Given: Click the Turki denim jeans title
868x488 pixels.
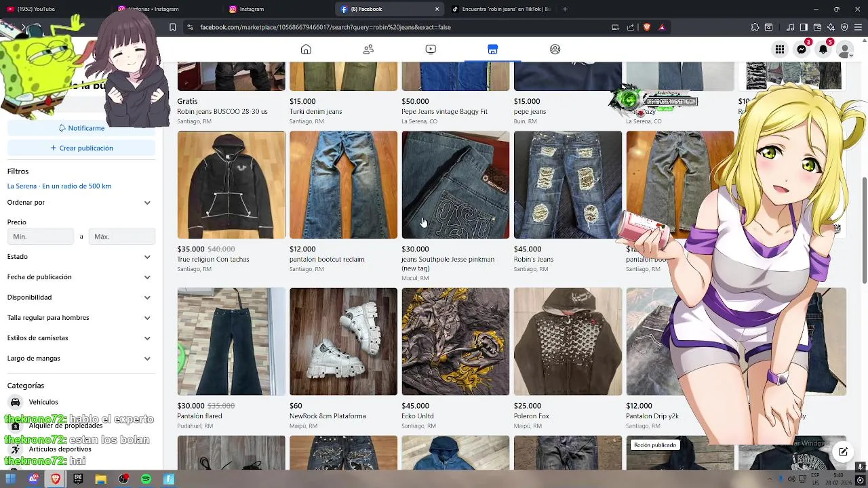Looking at the screenshot, I should coord(315,112).
